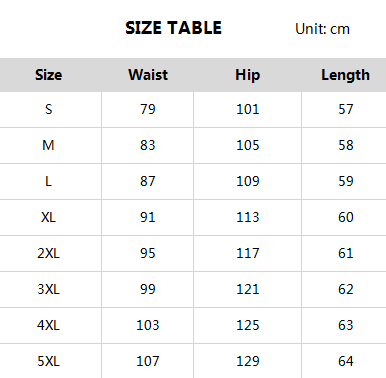Select waist value 79 cell
Image resolution: width=386 pixels, height=378 pixels.
click(148, 109)
